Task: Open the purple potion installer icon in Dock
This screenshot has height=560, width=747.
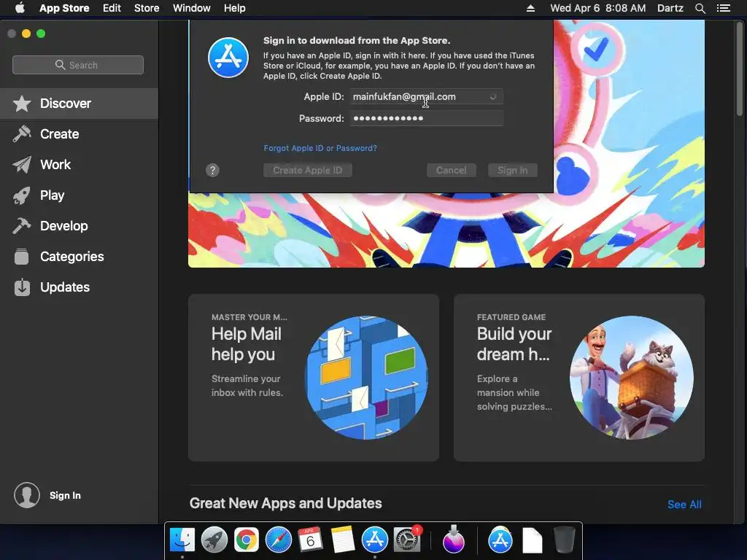Action: 454,540
